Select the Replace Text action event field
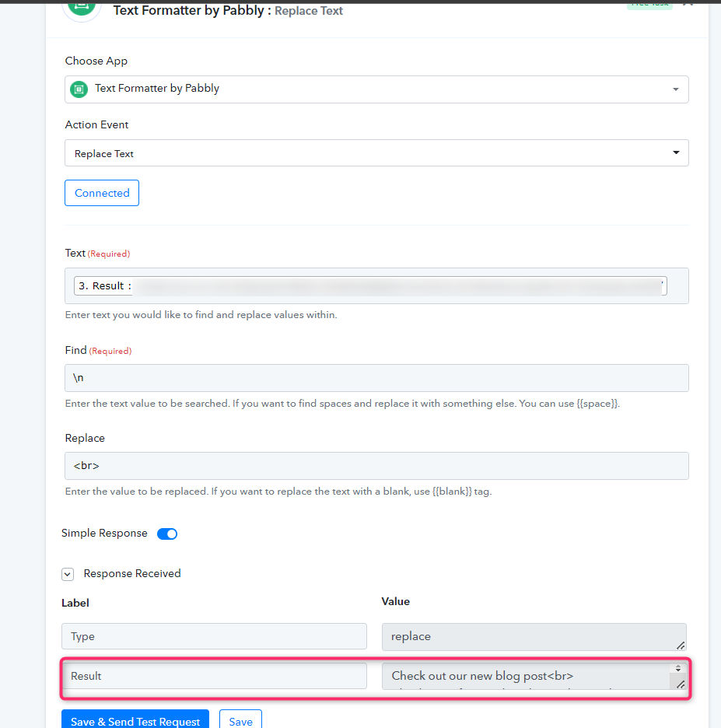Screen dimensions: 721x728 [376, 152]
